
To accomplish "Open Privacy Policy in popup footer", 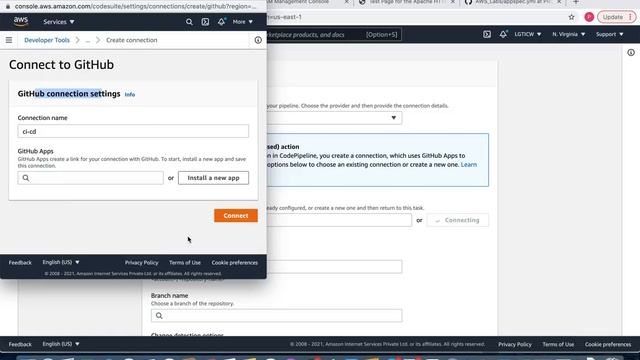I will pos(142,262).
